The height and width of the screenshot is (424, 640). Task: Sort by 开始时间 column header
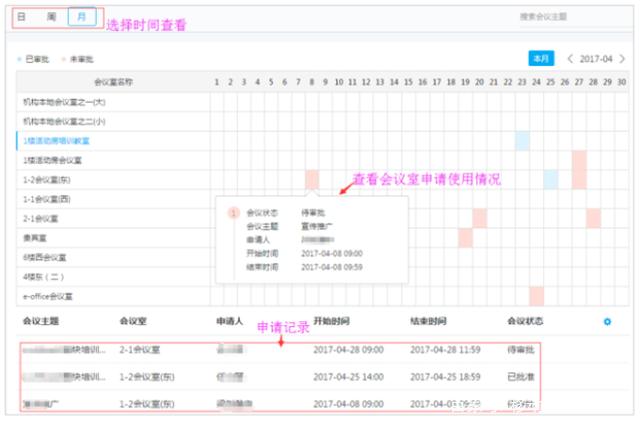[332, 322]
